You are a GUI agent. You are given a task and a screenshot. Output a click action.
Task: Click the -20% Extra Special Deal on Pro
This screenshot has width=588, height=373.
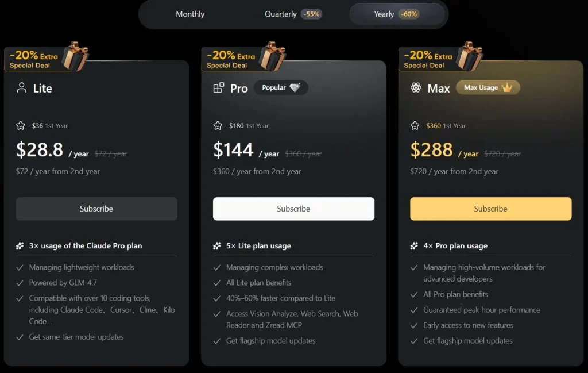coord(231,59)
